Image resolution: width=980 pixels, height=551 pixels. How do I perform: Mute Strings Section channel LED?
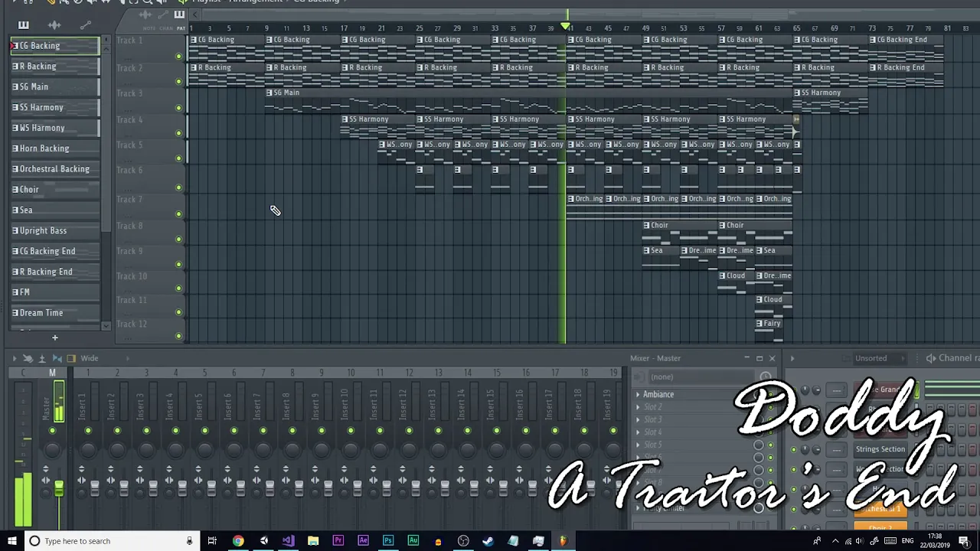tap(793, 449)
